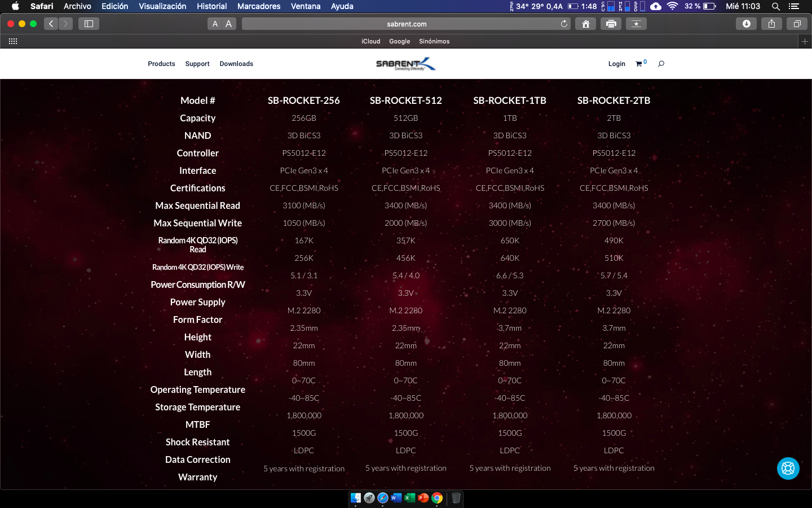This screenshot has height=508, width=812.
Task: Open PowerPoint from the Dock
Action: (x=423, y=498)
